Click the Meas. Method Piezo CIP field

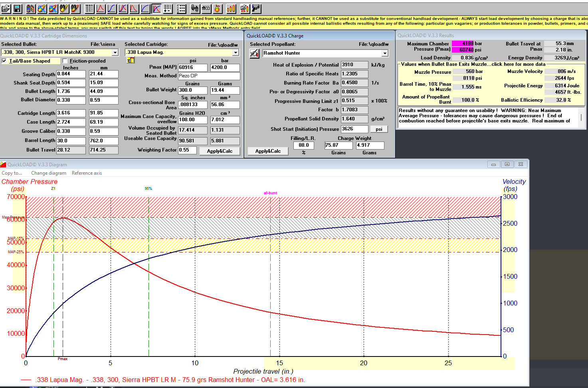[209, 76]
